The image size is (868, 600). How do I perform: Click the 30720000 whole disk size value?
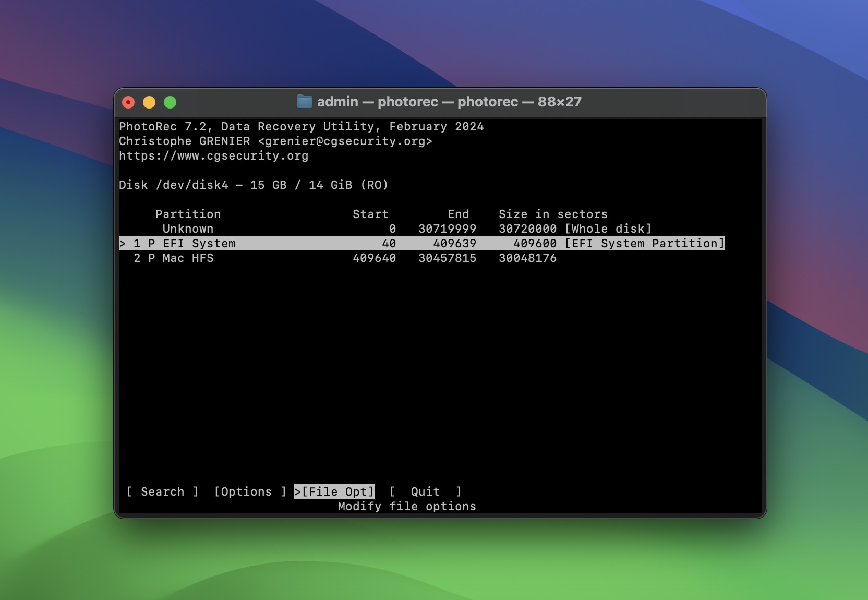tap(527, 229)
